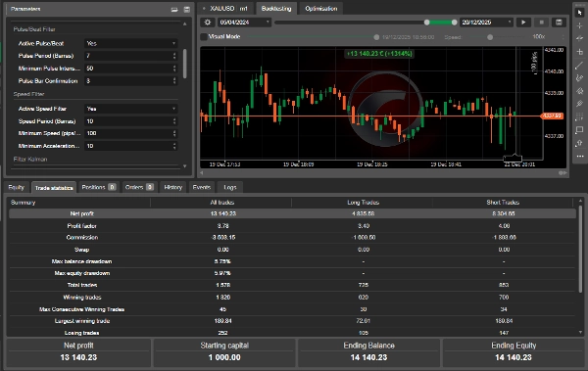The image size is (588, 371).
Task: Switch to the XAUUSD m1 tab
Action: pyautogui.click(x=225, y=9)
